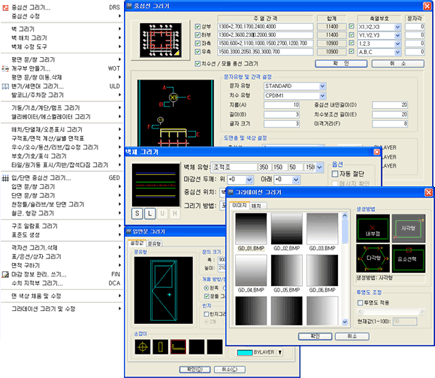Select the 사각형 rectangle creation method icon
This screenshot has height=378, width=435.
408,228
